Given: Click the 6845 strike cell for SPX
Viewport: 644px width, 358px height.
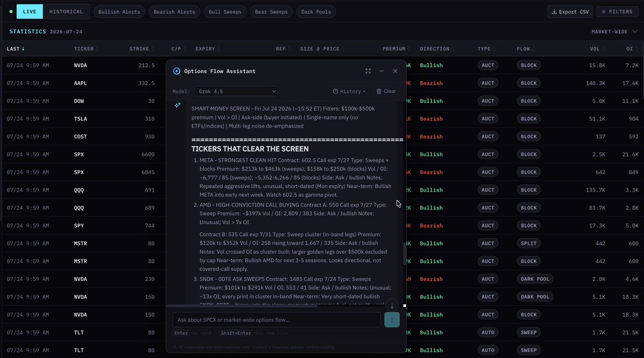Looking at the screenshot, I should coord(148,172).
